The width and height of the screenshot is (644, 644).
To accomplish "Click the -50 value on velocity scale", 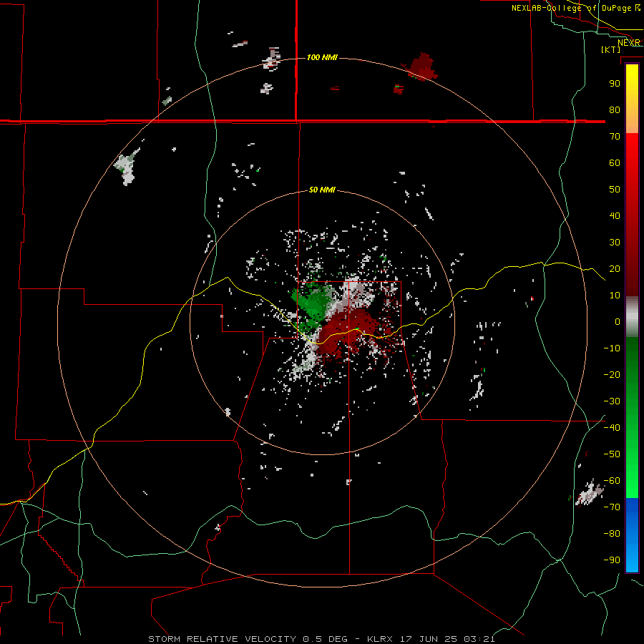I will tap(612, 454).
